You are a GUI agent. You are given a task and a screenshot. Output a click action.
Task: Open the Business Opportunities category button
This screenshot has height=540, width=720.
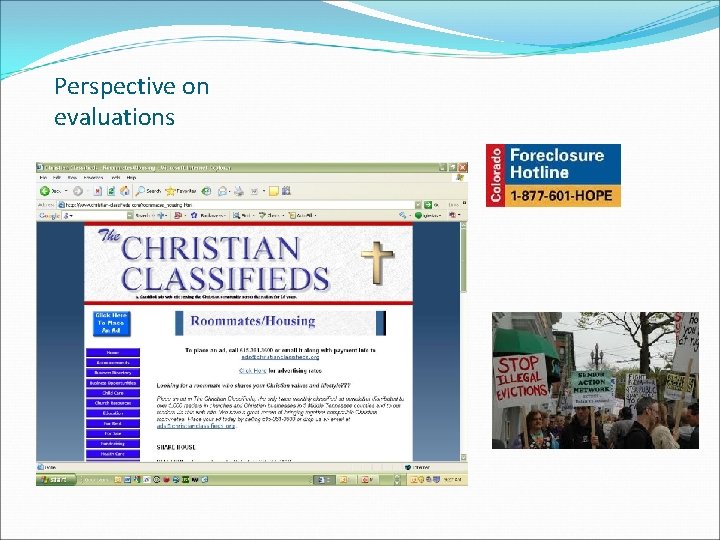[x=113, y=383]
